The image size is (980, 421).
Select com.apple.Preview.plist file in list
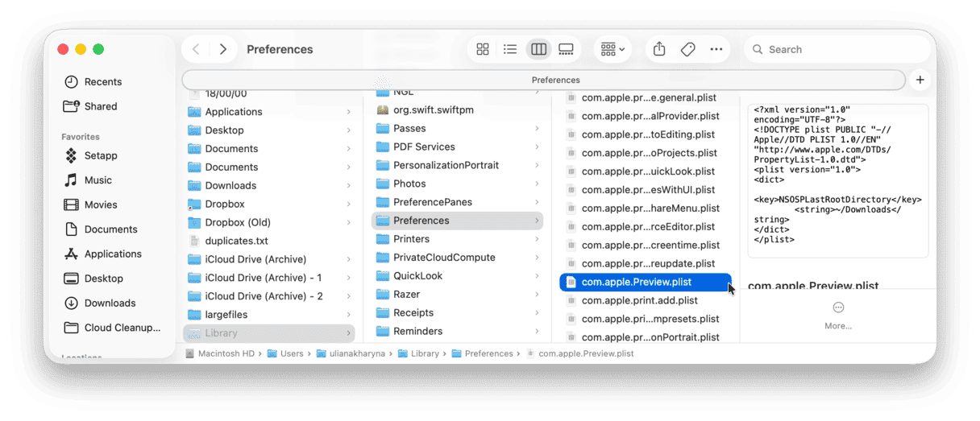point(646,283)
